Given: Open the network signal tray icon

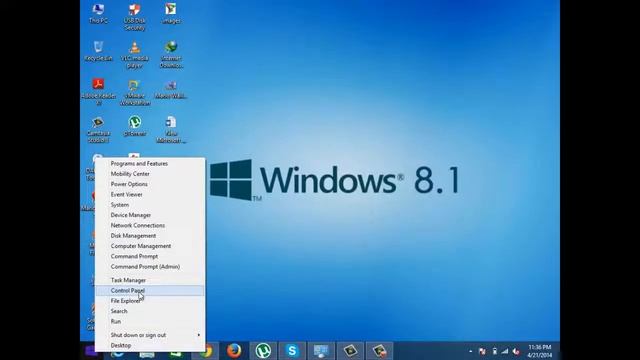Looking at the screenshot, I should click(505, 351).
